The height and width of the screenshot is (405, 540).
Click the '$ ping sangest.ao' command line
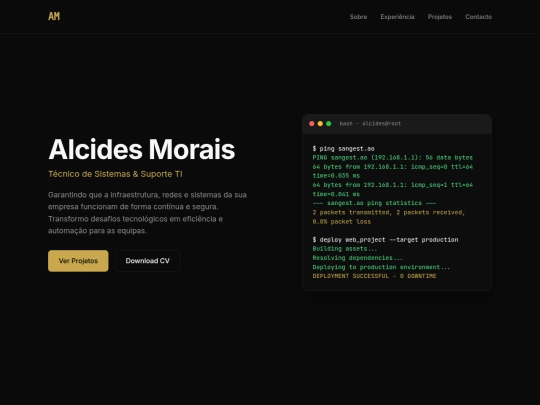343,148
